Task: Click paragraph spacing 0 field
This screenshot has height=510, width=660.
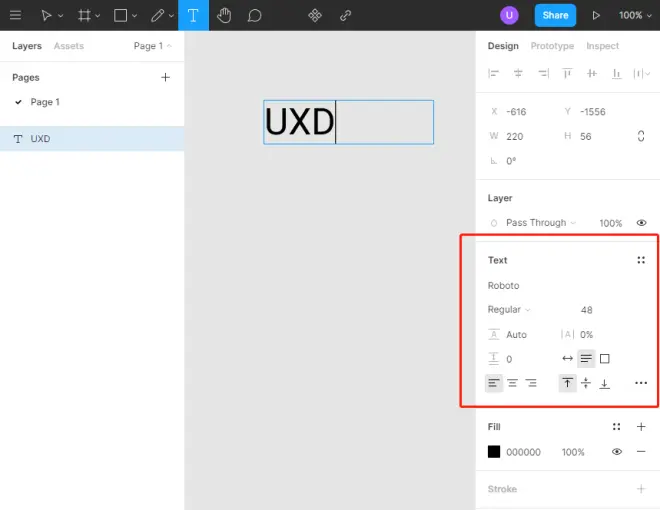Action: click(509, 359)
